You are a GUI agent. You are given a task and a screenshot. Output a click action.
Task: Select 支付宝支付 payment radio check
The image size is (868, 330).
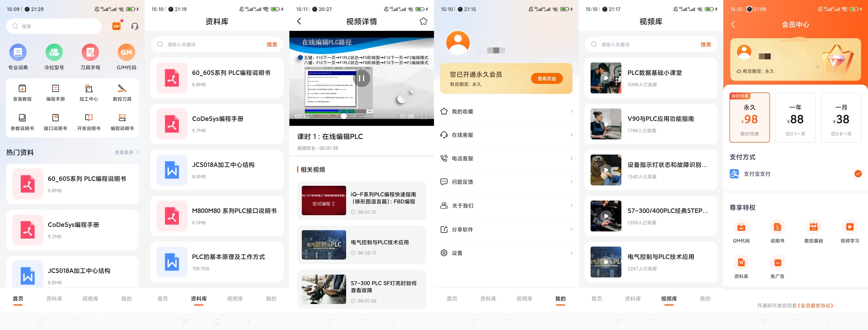click(x=858, y=174)
